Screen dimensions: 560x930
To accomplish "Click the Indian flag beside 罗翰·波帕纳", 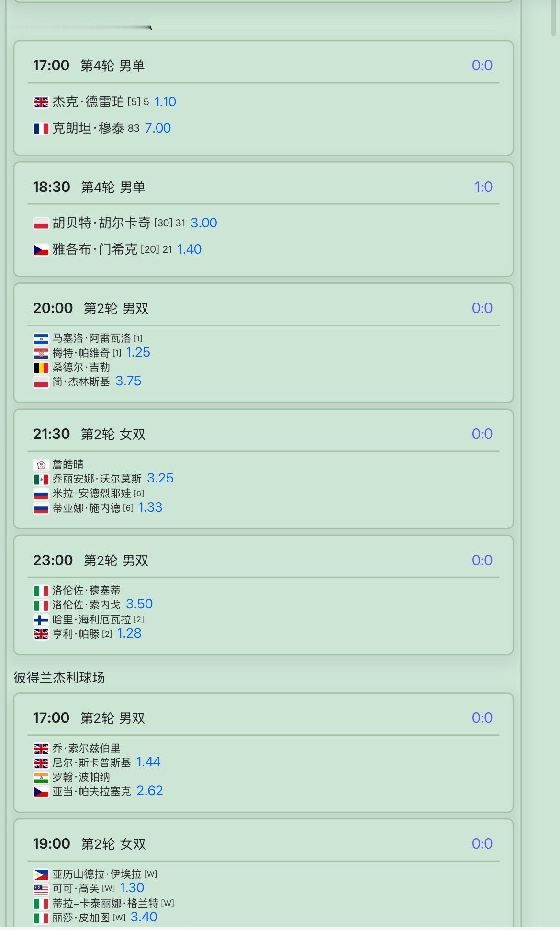I will [41, 777].
